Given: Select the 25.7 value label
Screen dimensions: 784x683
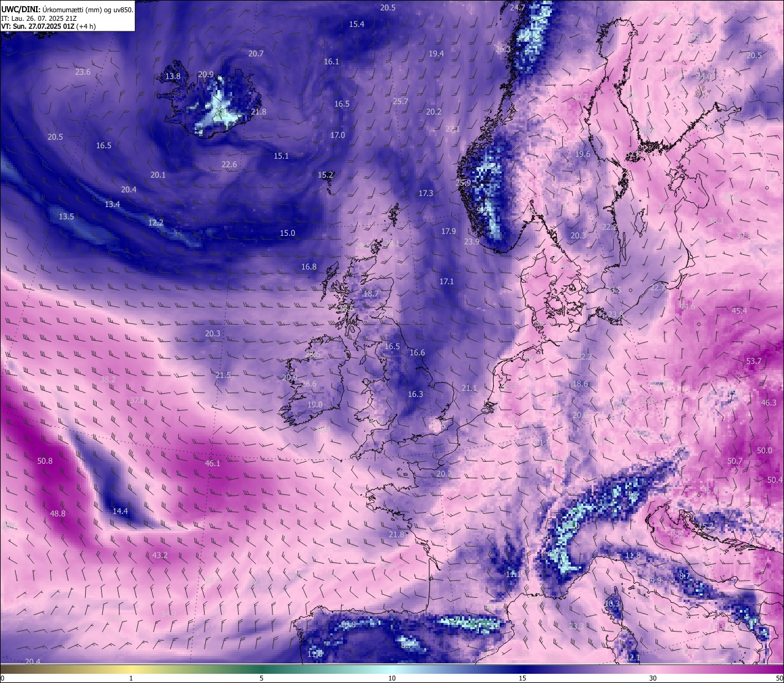Looking at the screenshot, I should pyautogui.click(x=401, y=102).
